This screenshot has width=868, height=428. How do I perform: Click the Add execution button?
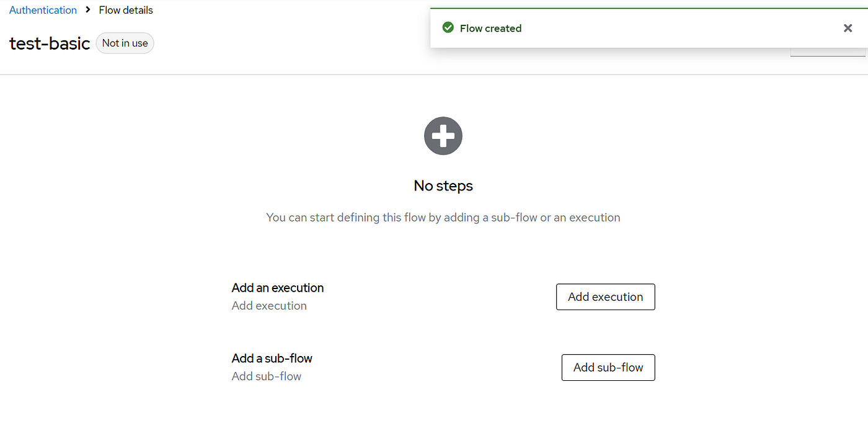pyautogui.click(x=606, y=296)
